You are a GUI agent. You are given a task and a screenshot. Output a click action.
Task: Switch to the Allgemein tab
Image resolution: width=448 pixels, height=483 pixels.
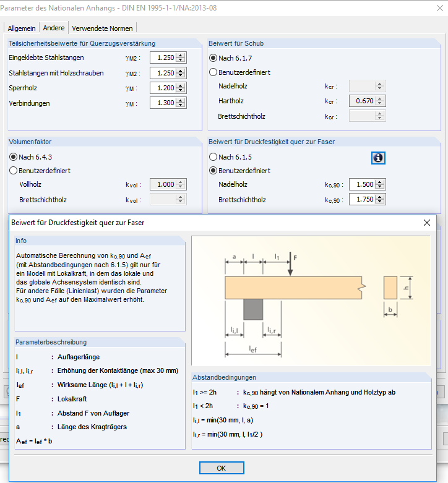22,28
